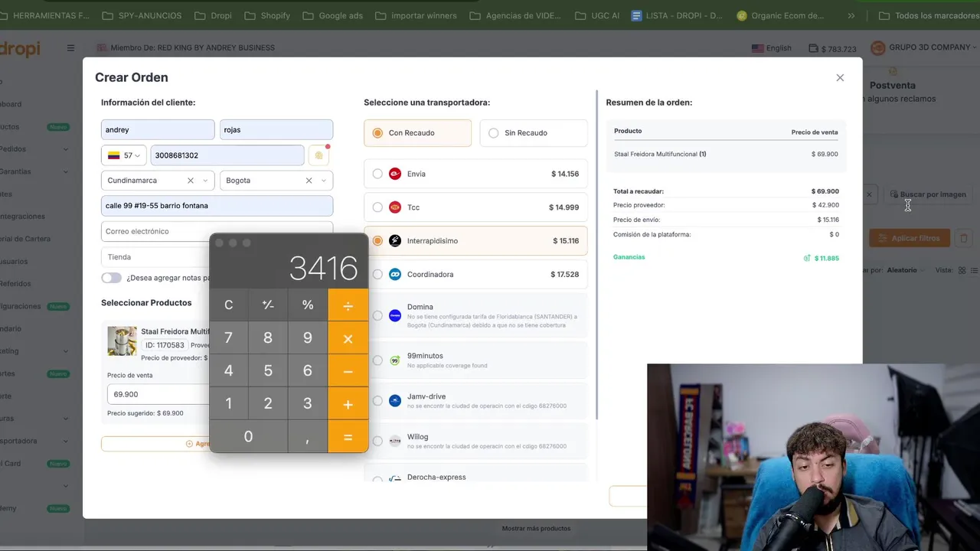Click the Staal Freidora product thumbnail
The height and width of the screenshot is (551, 980).
122,341
